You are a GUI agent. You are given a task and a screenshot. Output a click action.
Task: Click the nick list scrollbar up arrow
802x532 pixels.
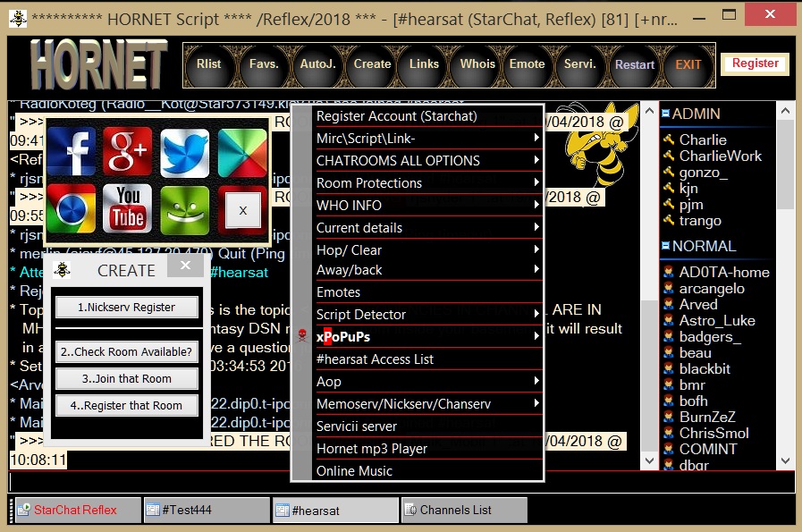pyautogui.click(x=786, y=111)
